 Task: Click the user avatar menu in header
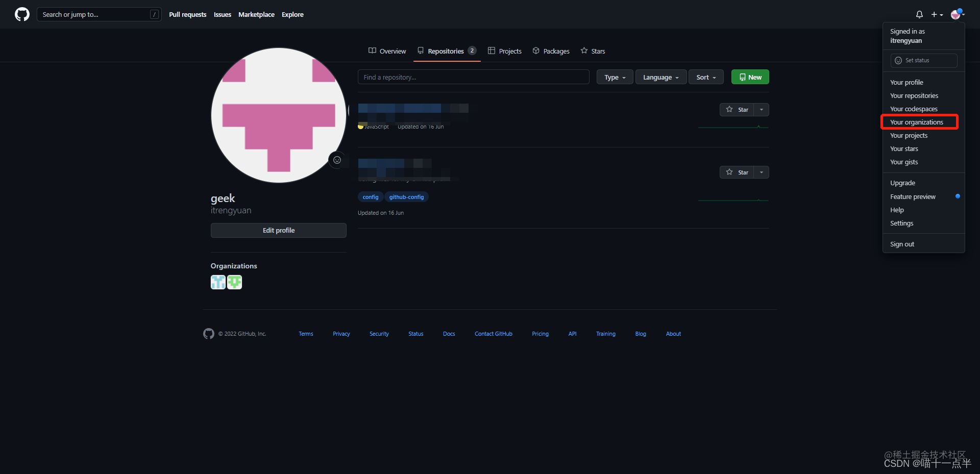(x=958, y=14)
